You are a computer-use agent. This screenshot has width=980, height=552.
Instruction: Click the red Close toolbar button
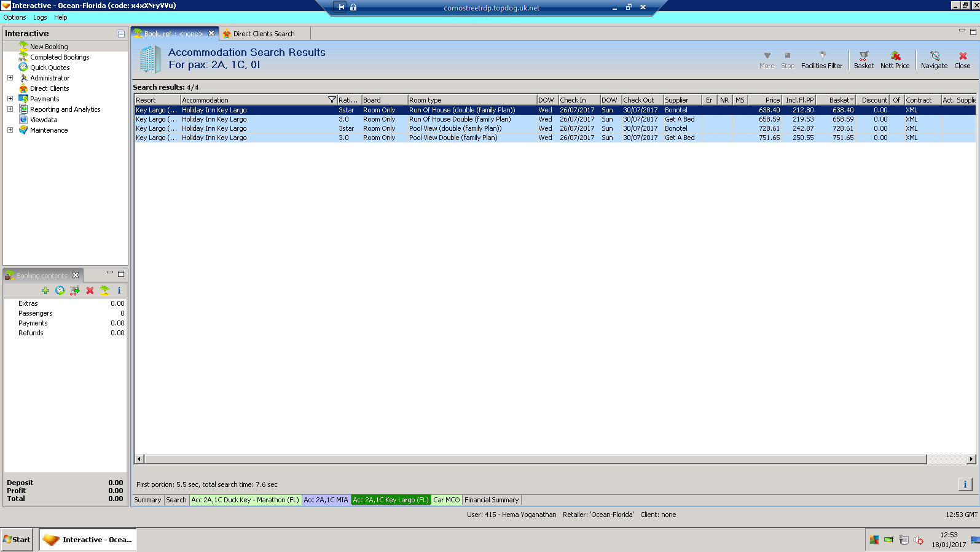962,60
